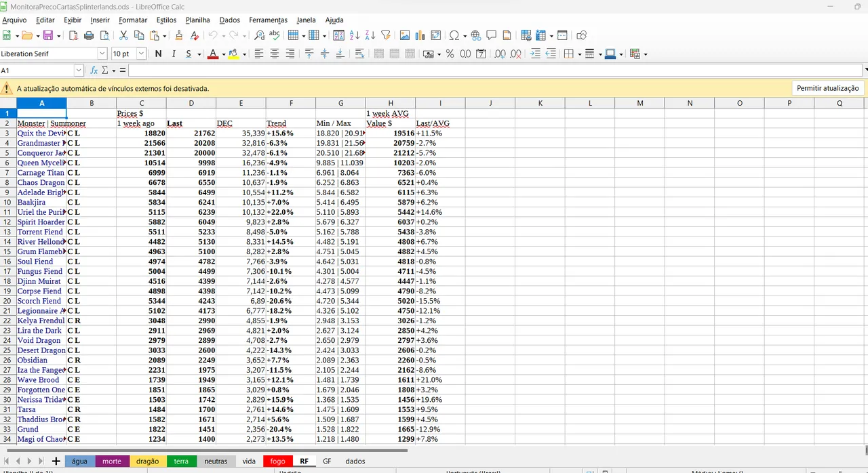Switch to the fogo sheet tab
868x473 pixels.
278,461
